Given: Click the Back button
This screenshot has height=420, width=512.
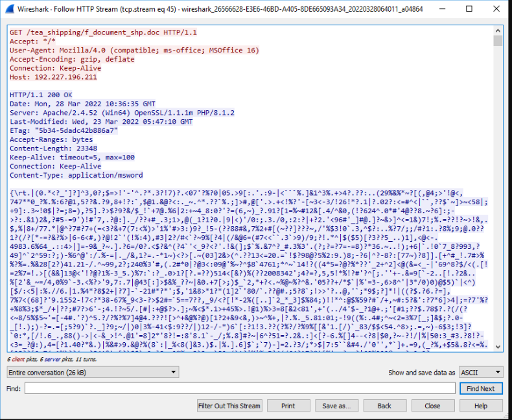Looking at the screenshot, I should (x=384, y=406).
